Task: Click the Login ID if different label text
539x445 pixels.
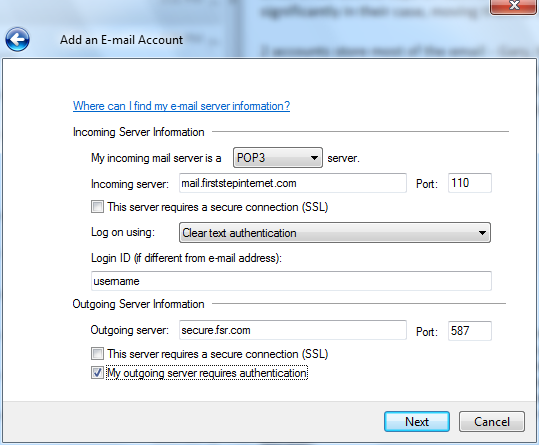Action: pyautogui.click(x=186, y=258)
